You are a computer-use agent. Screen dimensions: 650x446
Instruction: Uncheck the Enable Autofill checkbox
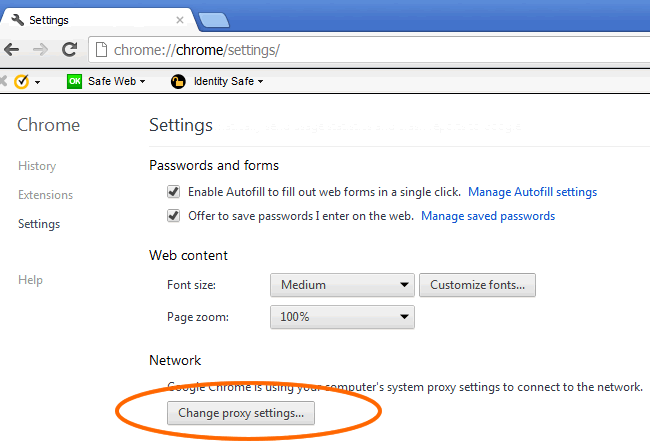173,192
